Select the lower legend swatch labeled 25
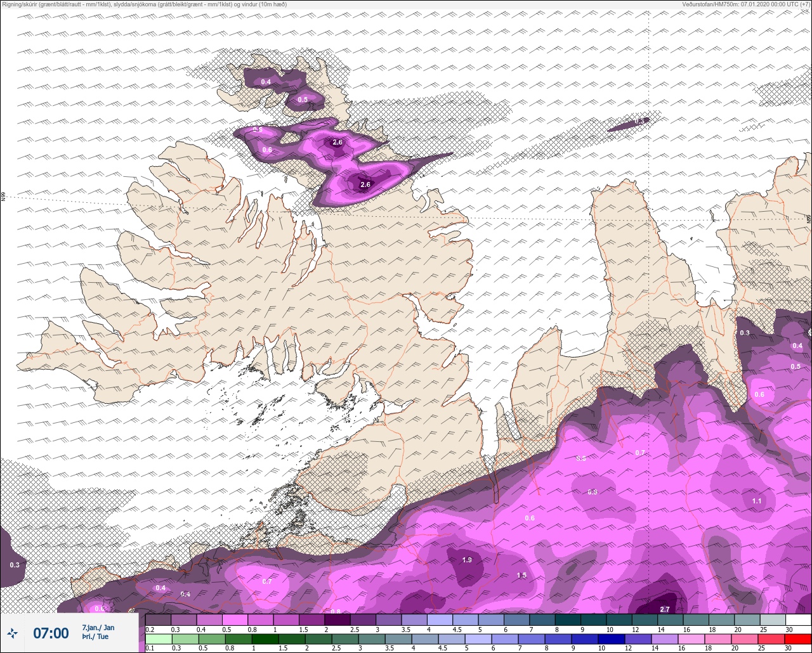Image resolution: width=812 pixels, height=653 pixels. coord(772,639)
